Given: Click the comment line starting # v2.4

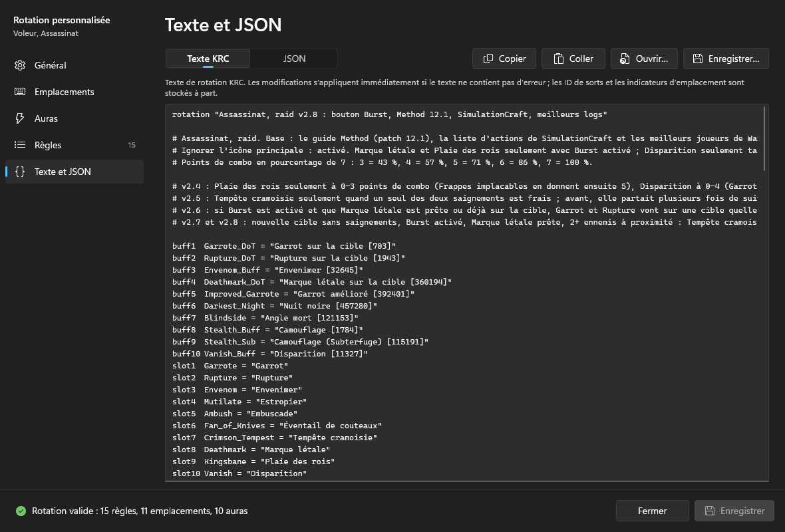Looking at the screenshot, I should pyautogui.click(x=464, y=186).
